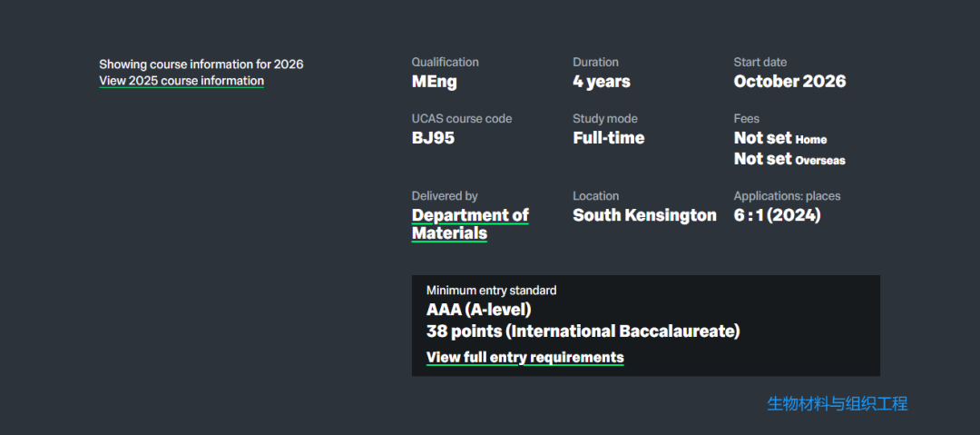Click Showing course information for 2026 text
The height and width of the screenshot is (435, 980).
201,64
